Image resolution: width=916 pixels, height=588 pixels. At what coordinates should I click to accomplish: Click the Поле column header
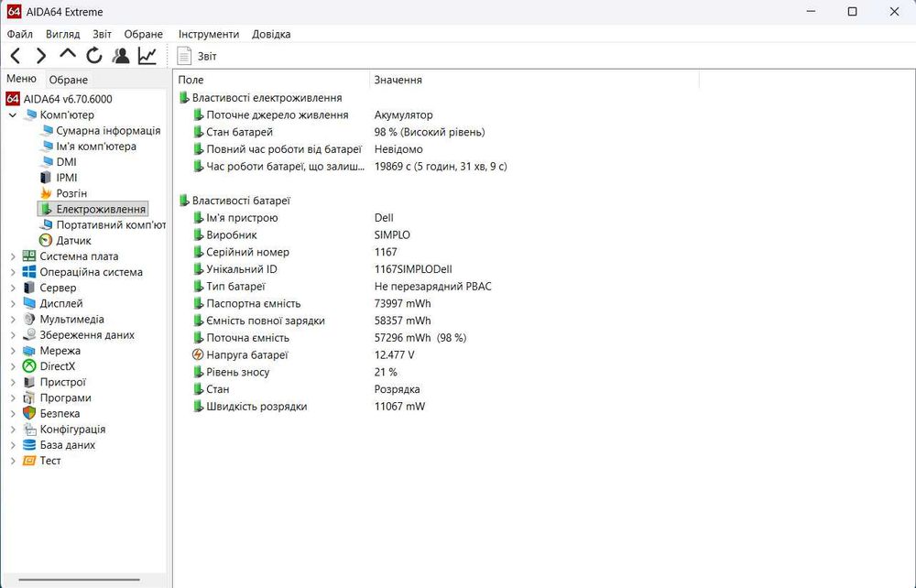[271, 80]
